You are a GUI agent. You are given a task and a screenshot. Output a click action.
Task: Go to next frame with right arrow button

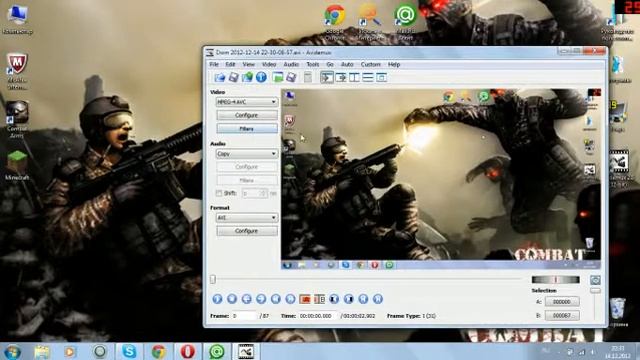tap(261, 299)
